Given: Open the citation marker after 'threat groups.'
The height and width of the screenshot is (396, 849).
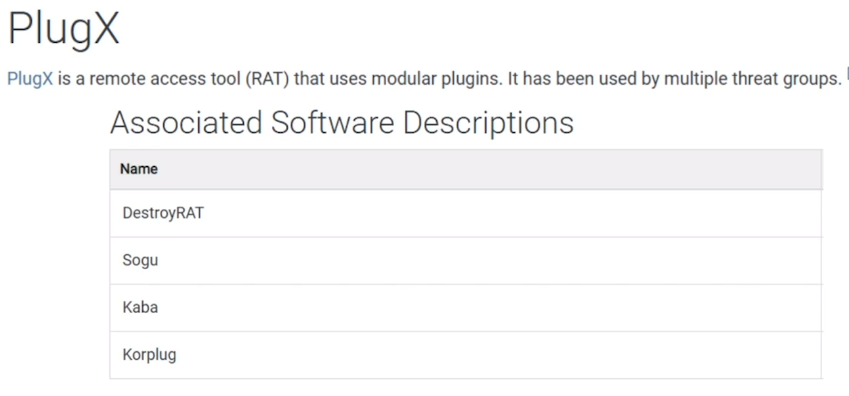Looking at the screenshot, I should [846, 73].
